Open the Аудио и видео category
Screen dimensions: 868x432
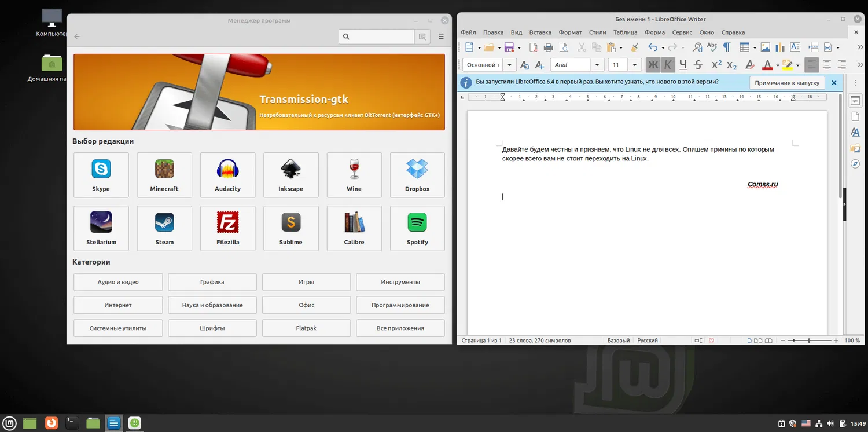pos(118,282)
